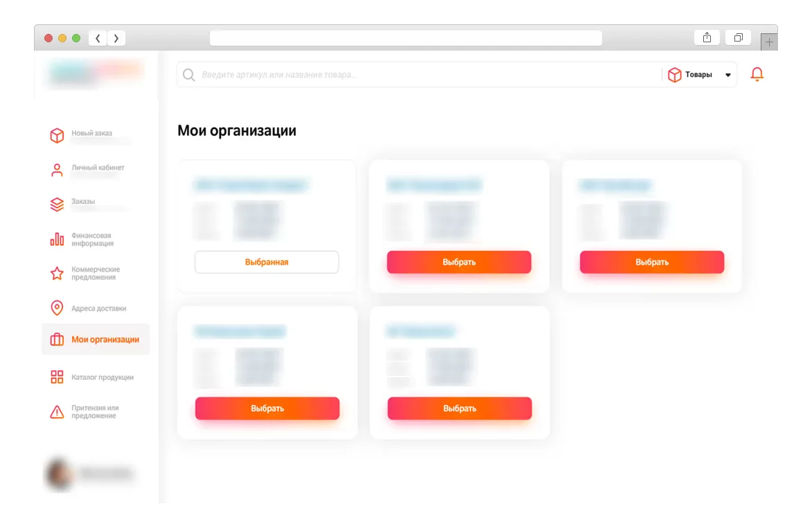812x531 pixels.
Task: Click the Адреса доставки map pin icon
Action: [57, 308]
